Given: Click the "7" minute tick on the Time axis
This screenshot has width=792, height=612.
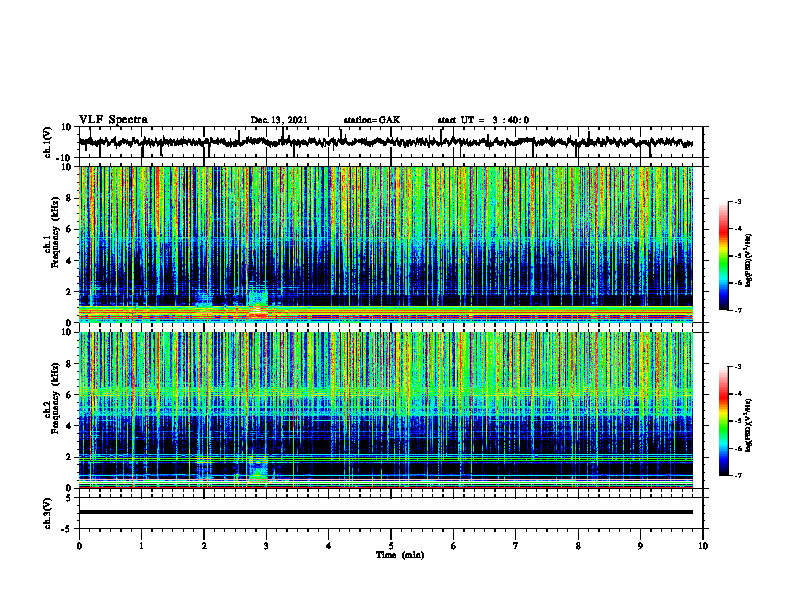Looking at the screenshot, I should (x=516, y=546).
